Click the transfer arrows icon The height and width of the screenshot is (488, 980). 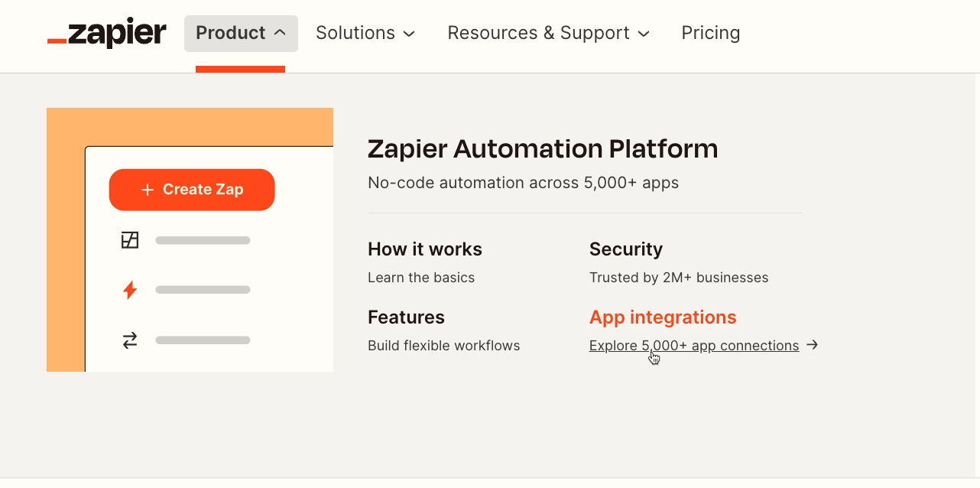(130, 340)
